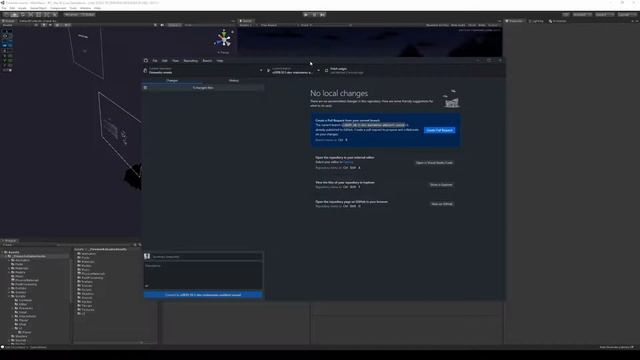Click the Scene view orientation gizmo
Viewport: 640px width, 360px height.
[223, 39]
